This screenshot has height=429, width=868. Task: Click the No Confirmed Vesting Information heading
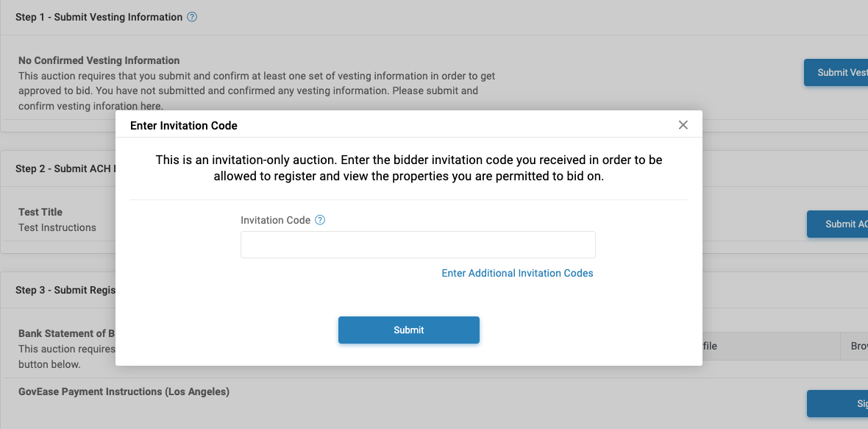coord(99,60)
